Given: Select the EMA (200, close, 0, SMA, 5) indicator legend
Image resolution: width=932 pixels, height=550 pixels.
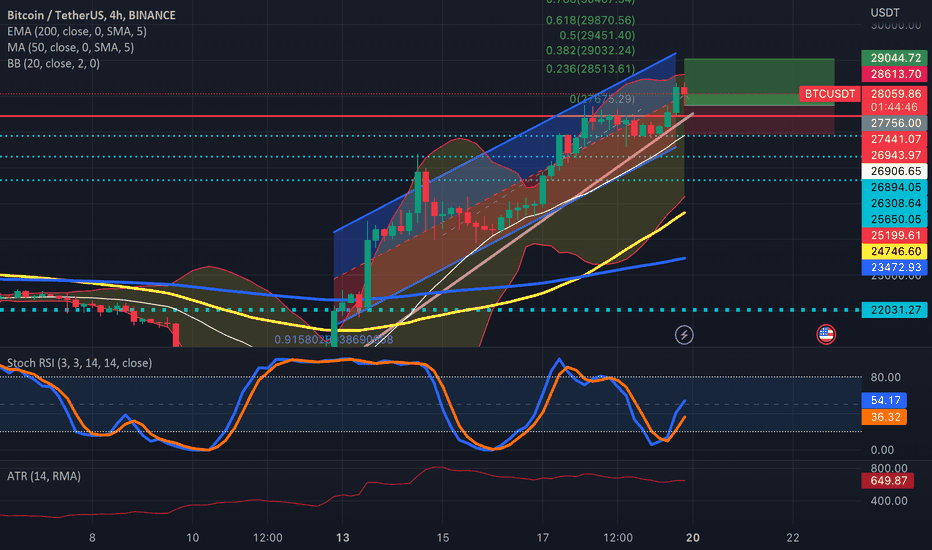Looking at the screenshot, I should pyautogui.click(x=77, y=31).
